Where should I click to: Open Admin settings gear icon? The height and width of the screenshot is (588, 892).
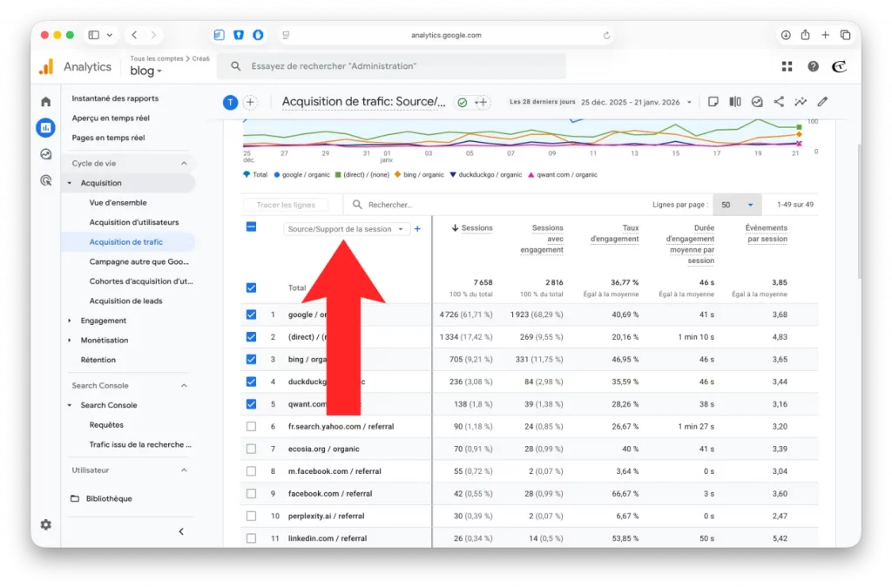(45, 524)
